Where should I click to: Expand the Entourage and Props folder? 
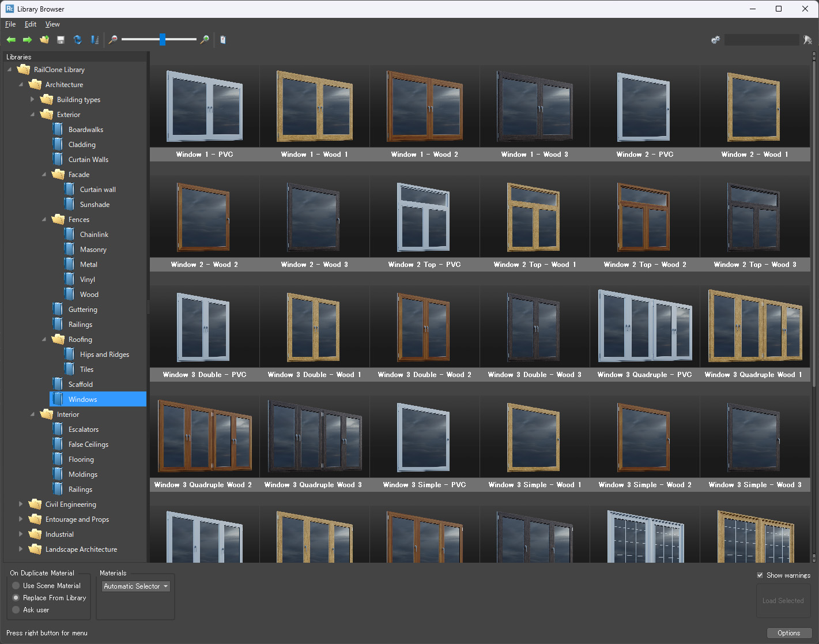[x=21, y=519]
